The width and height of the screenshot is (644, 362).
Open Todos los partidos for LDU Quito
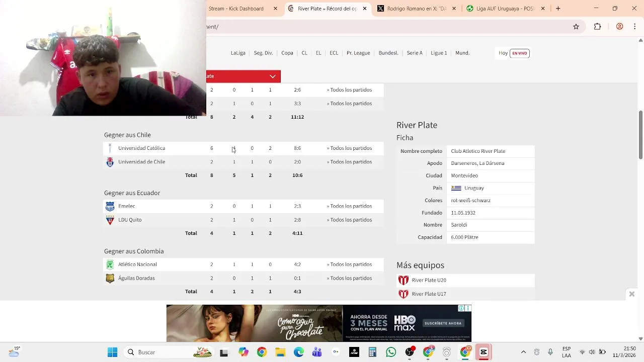(350, 220)
